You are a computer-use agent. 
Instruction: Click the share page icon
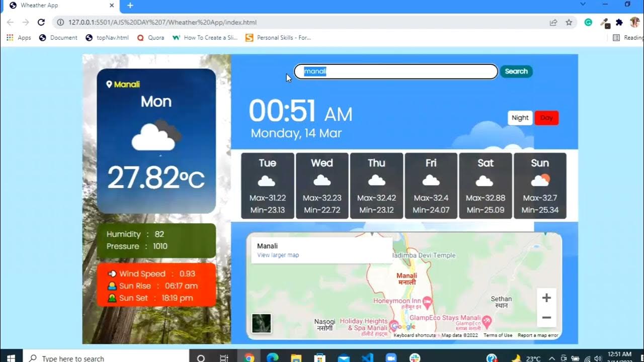[x=553, y=22]
